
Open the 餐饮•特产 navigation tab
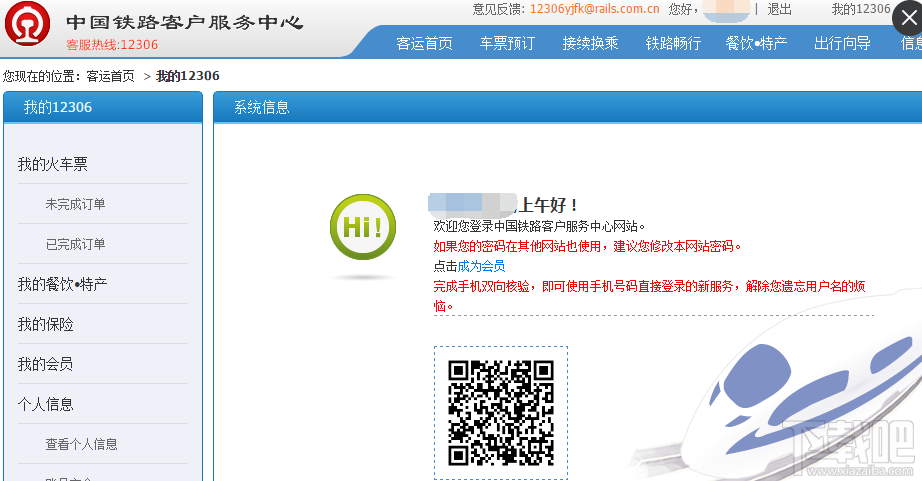[x=756, y=44]
